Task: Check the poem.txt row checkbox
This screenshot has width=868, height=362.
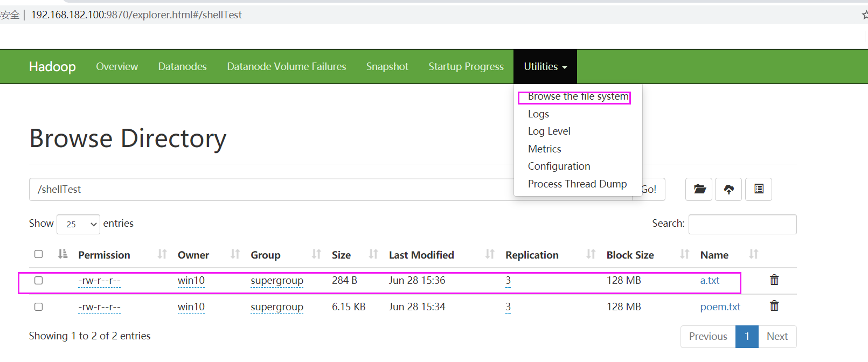Action: (x=38, y=307)
